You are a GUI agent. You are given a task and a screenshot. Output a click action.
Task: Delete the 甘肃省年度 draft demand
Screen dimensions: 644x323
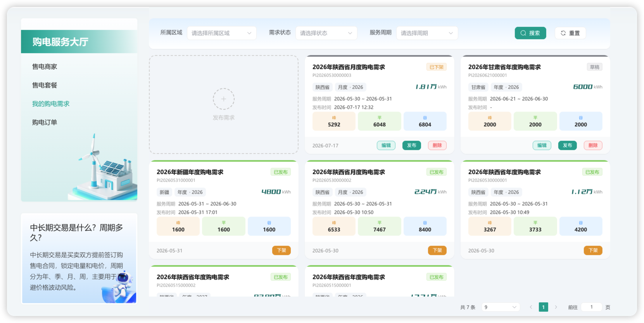coord(593,145)
